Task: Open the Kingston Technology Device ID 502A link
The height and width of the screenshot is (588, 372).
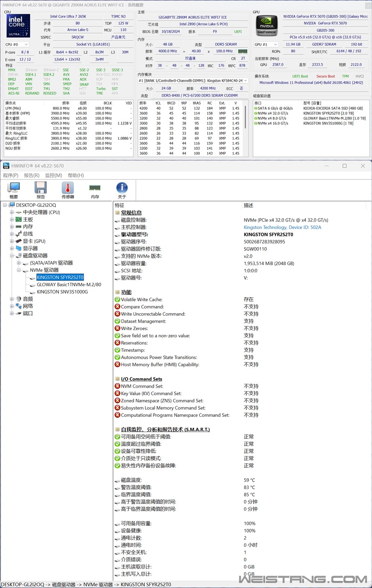Action: tap(282, 227)
